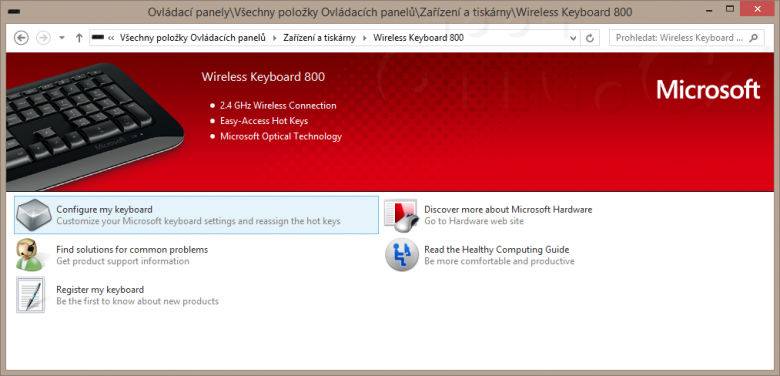Click the registration notepad pen icon
This screenshot has height=376, width=780.
pos(31,294)
